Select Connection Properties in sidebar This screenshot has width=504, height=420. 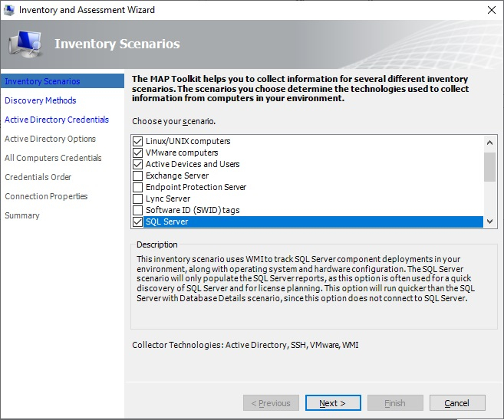click(x=46, y=196)
